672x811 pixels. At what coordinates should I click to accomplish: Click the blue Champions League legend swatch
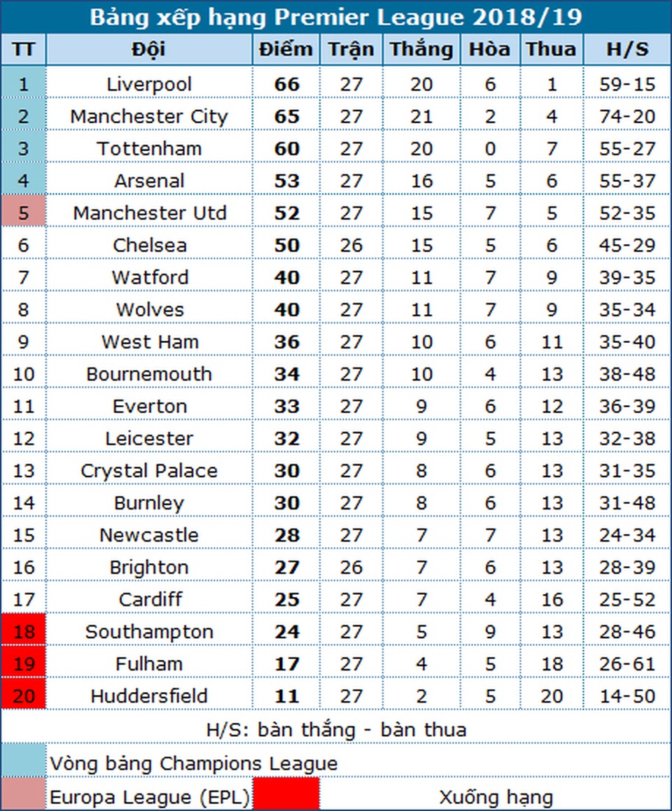click(x=23, y=761)
